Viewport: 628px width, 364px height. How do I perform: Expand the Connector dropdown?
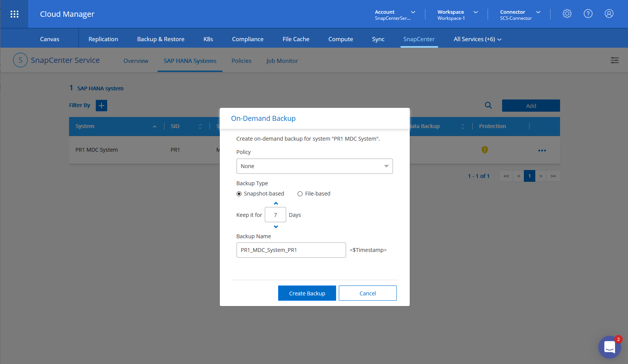click(x=538, y=12)
